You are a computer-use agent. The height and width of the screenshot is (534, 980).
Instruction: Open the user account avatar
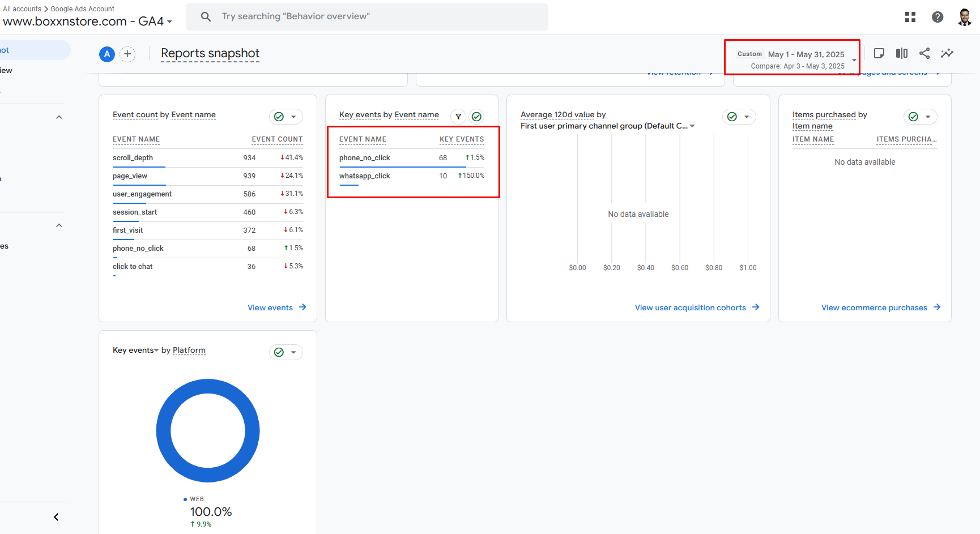[965, 17]
